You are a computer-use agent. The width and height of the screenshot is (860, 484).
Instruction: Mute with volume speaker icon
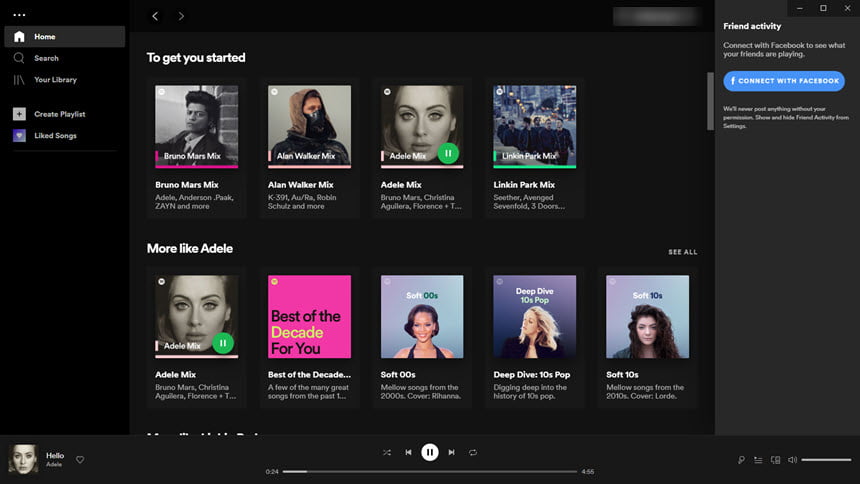click(792, 460)
